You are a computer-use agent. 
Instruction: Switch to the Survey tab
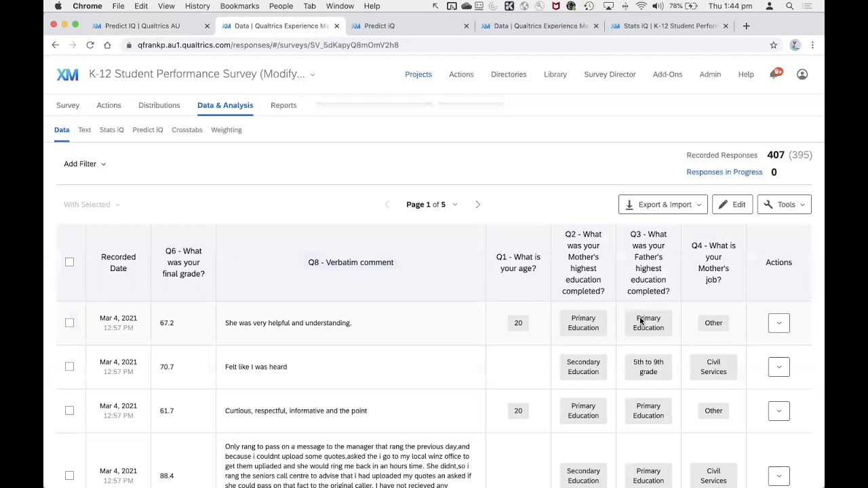(68, 105)
